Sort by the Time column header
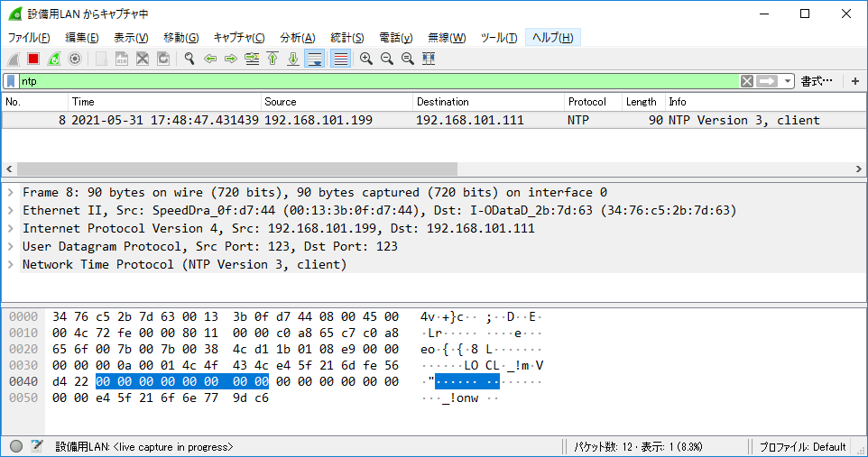The image size is (868, 457). 164,102
